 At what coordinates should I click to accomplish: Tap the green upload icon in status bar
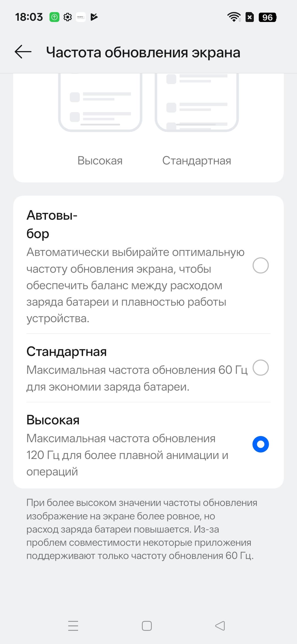(x=54, y=17)
